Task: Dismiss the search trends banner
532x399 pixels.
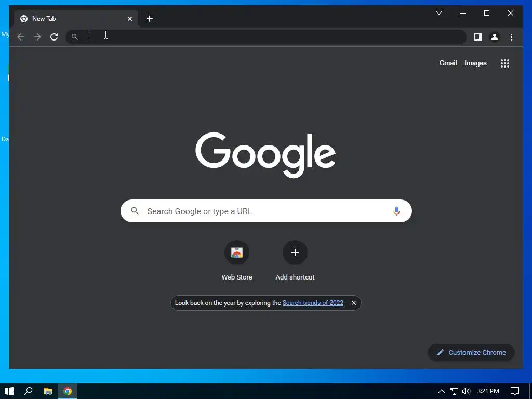Action: (353, 303)
